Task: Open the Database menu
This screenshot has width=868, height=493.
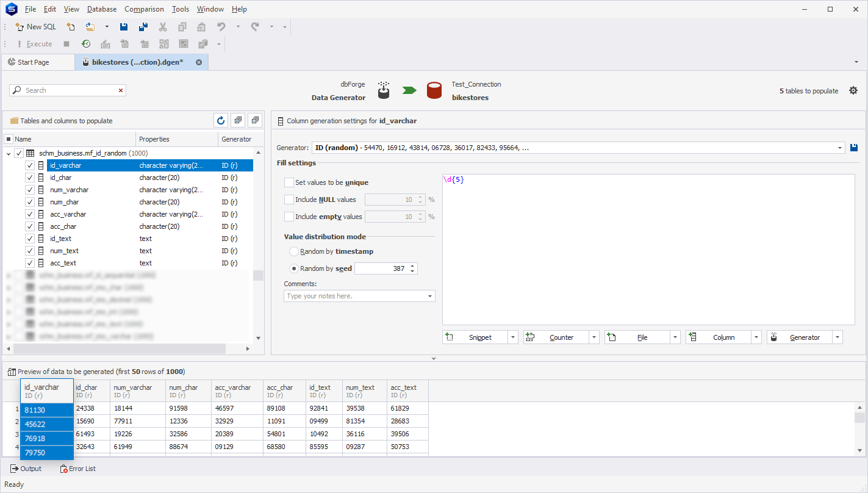Action: (102, 9)
